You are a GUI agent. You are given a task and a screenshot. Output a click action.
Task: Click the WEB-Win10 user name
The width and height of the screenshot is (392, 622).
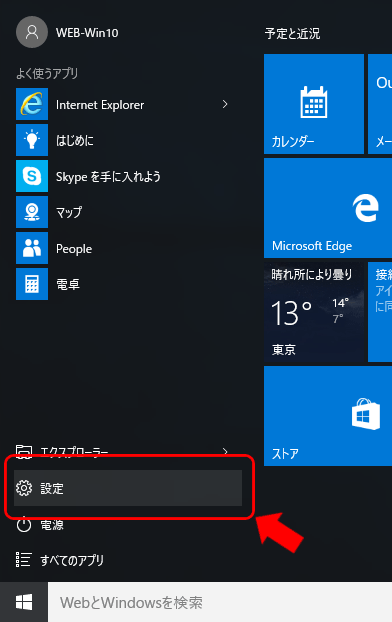click(87, 33)
